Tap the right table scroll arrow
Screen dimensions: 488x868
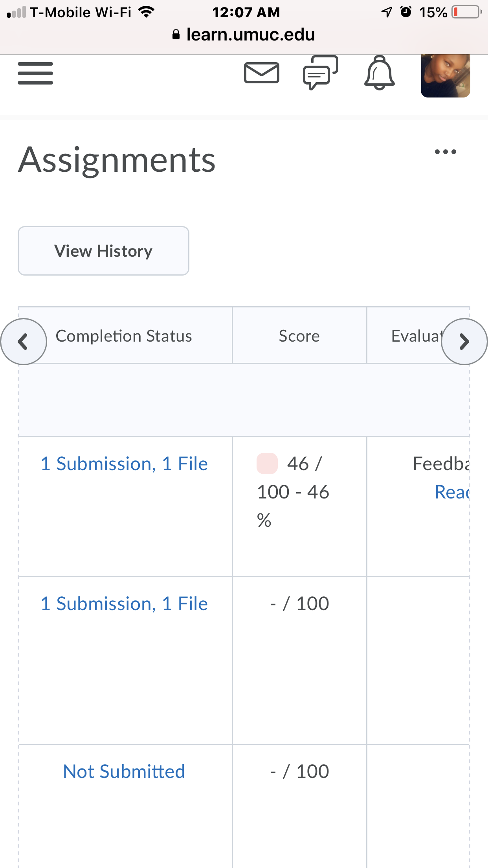click(464, 342)
